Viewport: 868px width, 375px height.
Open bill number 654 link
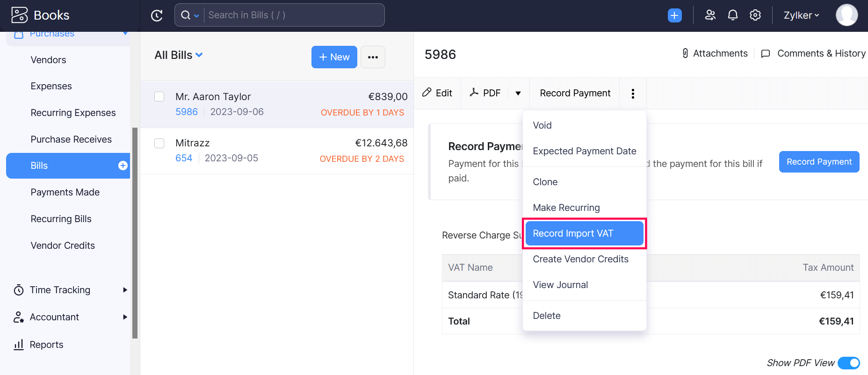pos(184,158)
